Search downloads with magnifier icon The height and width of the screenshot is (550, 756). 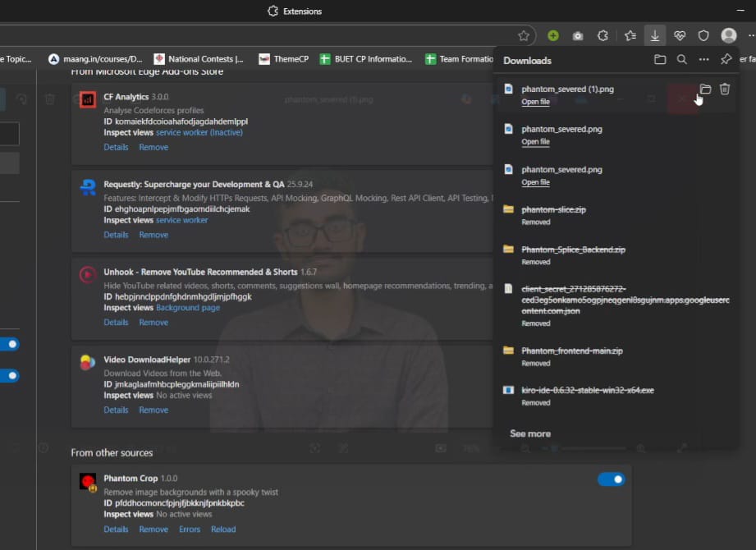click(x=682, y=59)
